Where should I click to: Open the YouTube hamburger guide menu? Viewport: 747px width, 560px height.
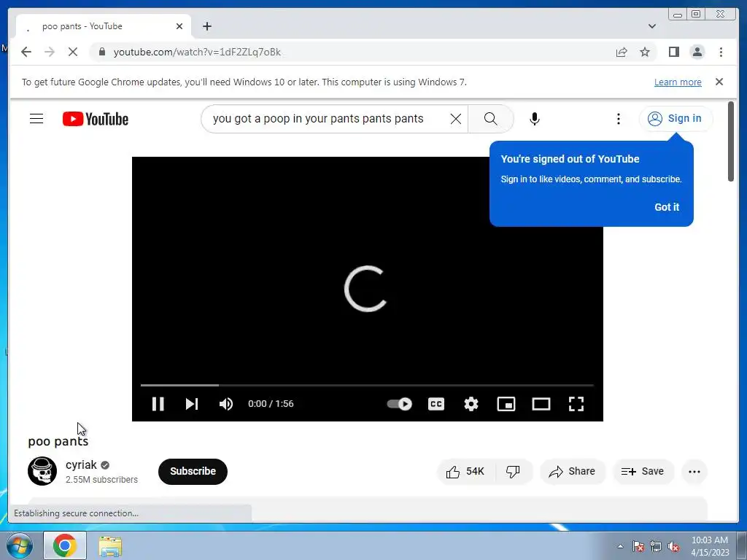pyautogui.click(x=36, y=119)
